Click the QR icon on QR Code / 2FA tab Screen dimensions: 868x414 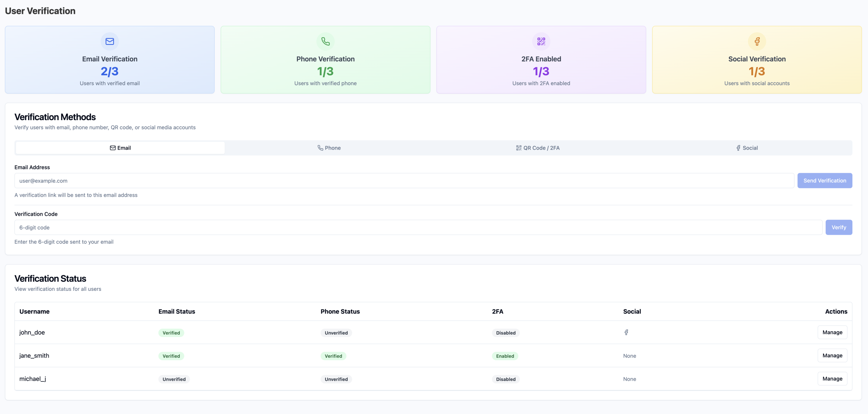click(x=519, y=148)
